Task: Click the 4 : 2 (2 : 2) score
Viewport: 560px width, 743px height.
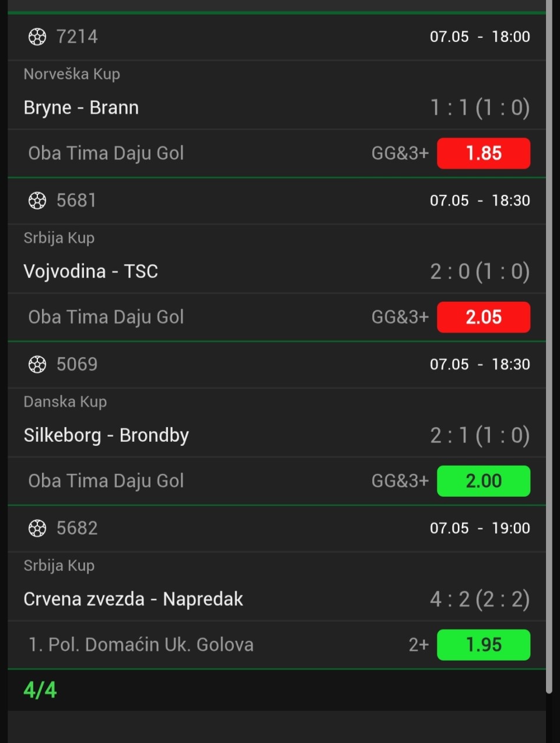Action: [480, 599]
